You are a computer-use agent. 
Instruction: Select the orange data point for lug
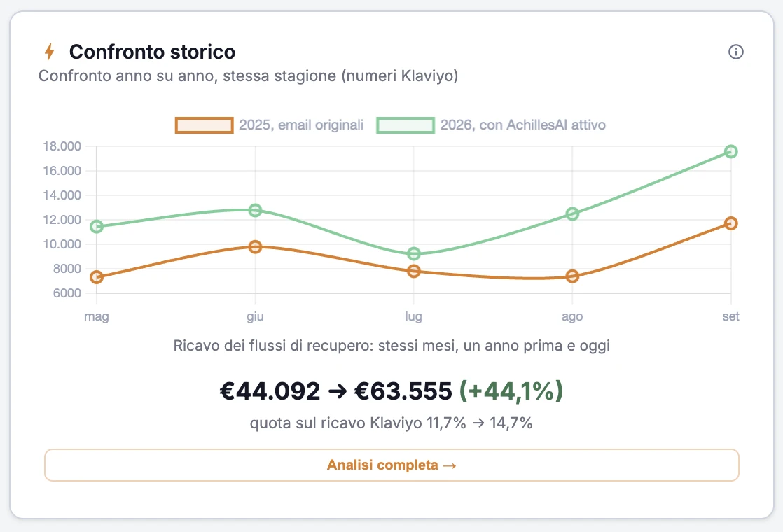coord(413,271)
